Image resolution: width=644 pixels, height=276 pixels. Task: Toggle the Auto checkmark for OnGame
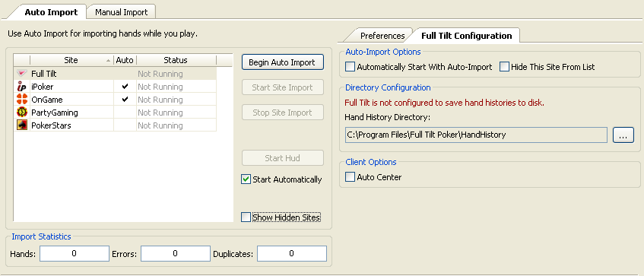coord(125,100)
